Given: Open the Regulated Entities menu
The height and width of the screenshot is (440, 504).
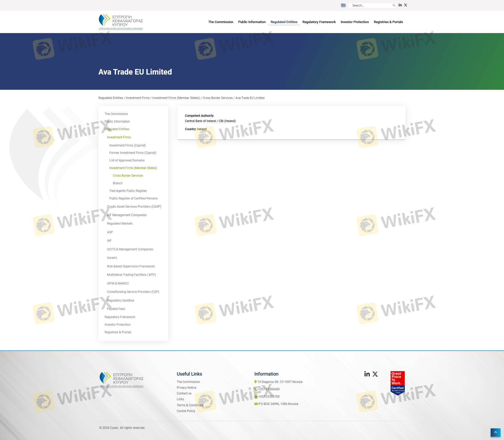Looking at the screenshot, I should click(x=284, y=22).
